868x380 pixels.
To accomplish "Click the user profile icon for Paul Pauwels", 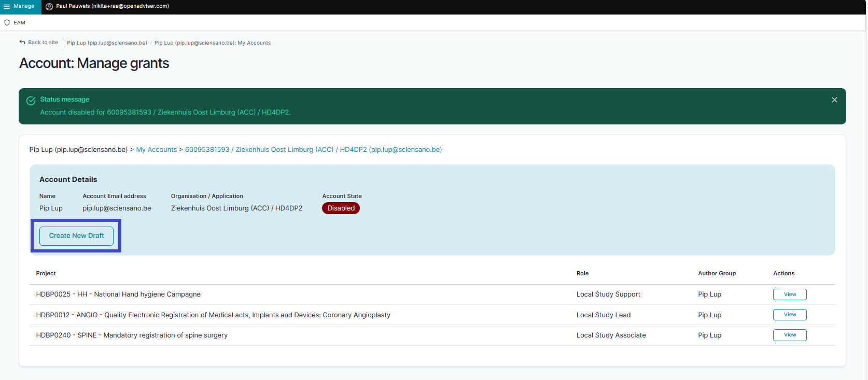I will pyautogui.click(x=49, y=7).
